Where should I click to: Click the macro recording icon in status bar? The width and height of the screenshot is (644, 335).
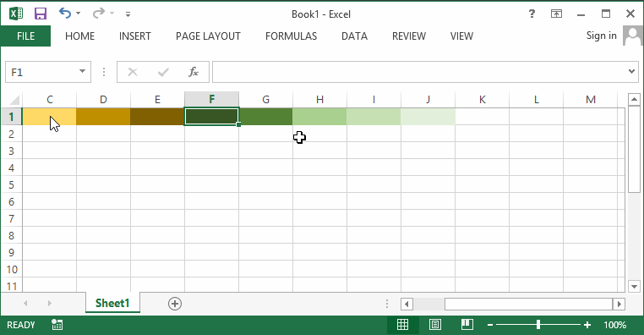(57, 325)
